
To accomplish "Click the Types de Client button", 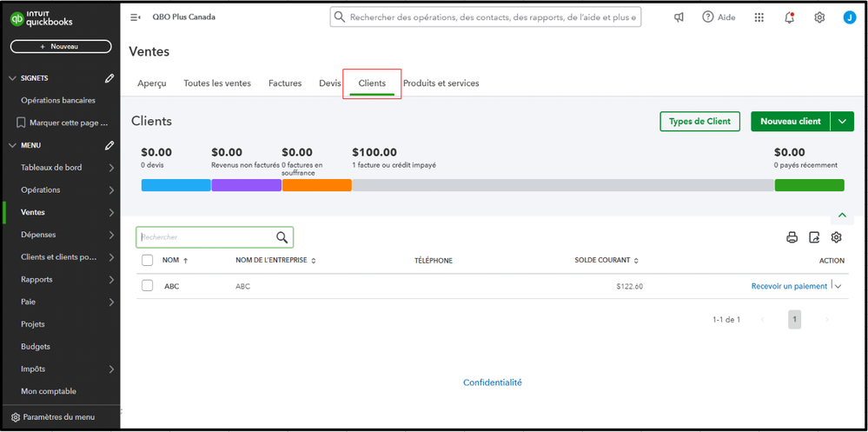I will (x=699, y=122).
